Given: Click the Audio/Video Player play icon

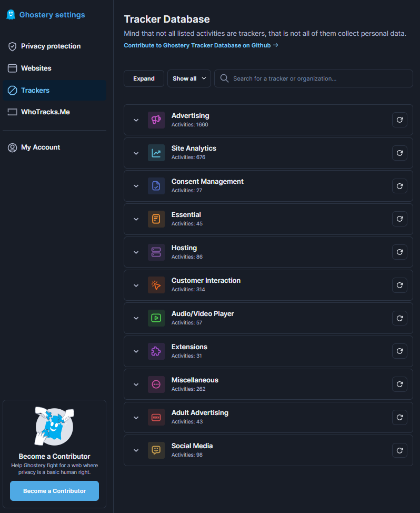Looking at the screenshot, I should coord(156,318).
